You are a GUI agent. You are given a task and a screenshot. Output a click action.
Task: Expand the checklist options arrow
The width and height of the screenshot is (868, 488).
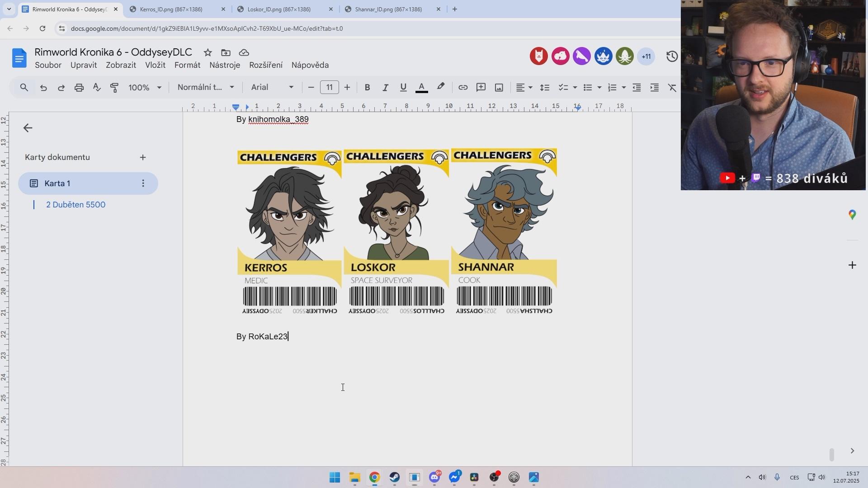575,88
